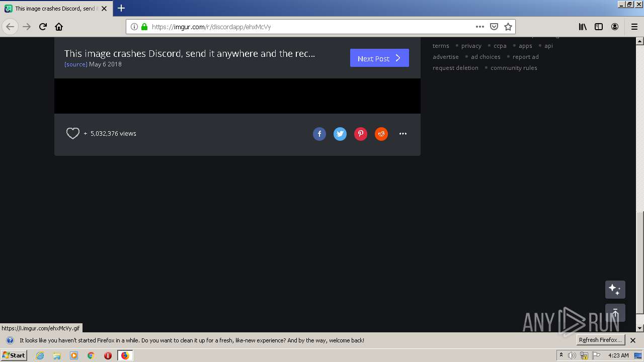The image size is (644, 362).
Task: Launch Chrome from the taskbar
Action: [91, 355]
